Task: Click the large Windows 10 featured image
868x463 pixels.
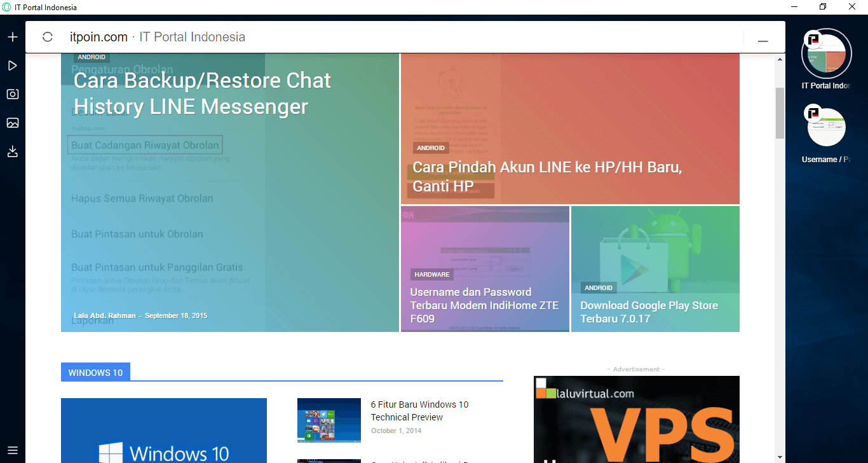Action: point(164,431)
